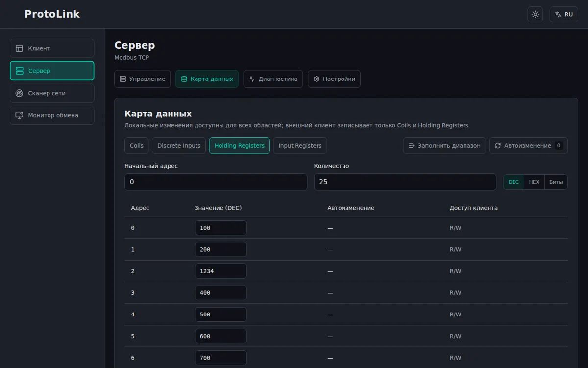Edit value 400 at address 3
The width and height of the screenshot is (588, 368).
220,293
